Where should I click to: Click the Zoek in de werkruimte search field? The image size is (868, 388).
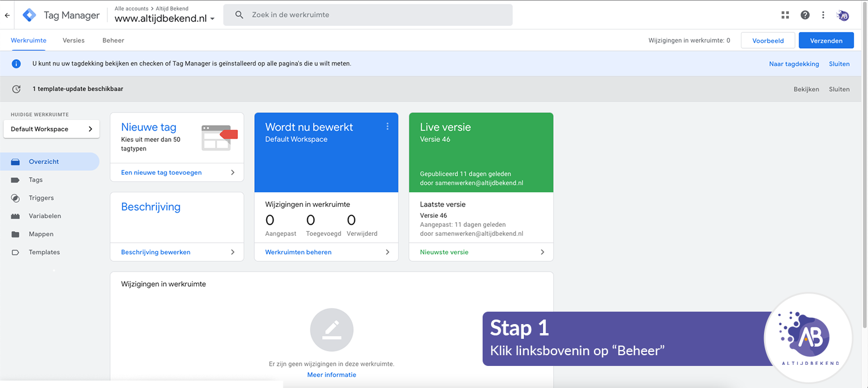click(367, 15)
